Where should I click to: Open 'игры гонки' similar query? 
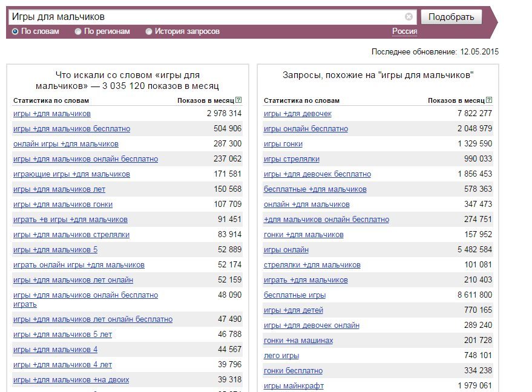tap(283, 144)
